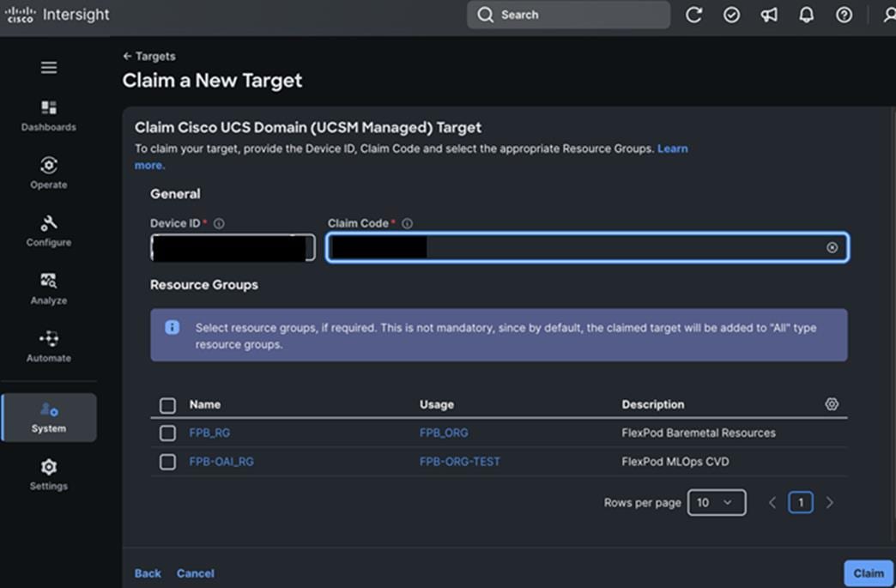Click the Claim Code input field
Image resolution: width=896 pixels, height=588 pixels.
point(587,247)
